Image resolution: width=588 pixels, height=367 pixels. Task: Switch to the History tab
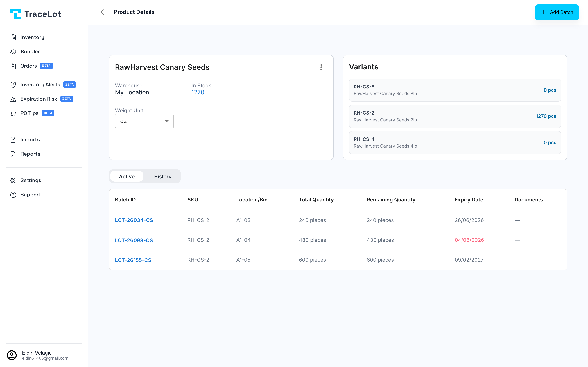tap(163, 177)
